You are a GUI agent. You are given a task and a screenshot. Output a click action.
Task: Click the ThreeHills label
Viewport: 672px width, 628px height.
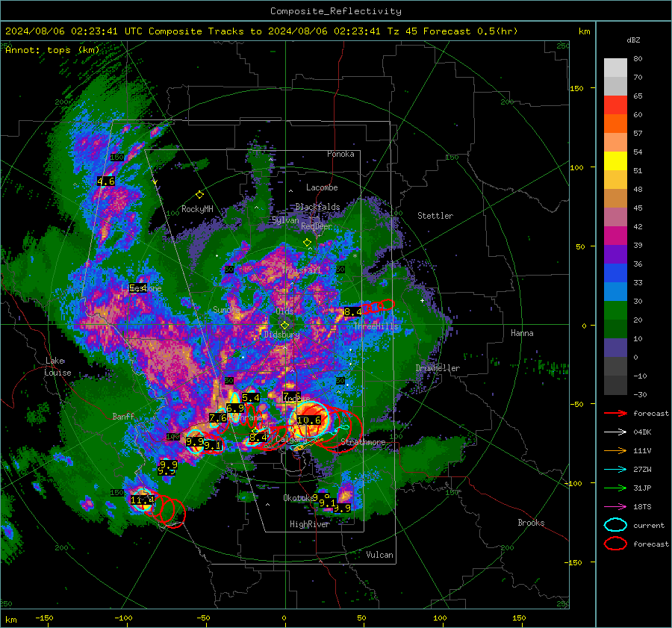click(x=376, y=326)
